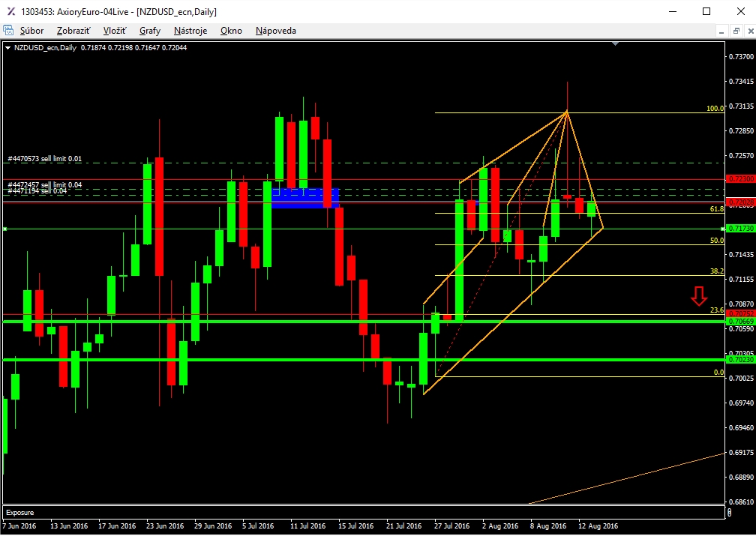Close the main application window

coord(740,11)
